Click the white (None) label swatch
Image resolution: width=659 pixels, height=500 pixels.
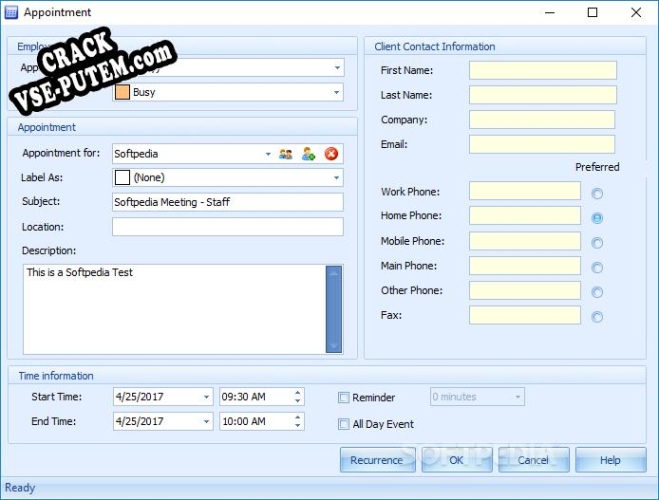click(x=122, y=178)
